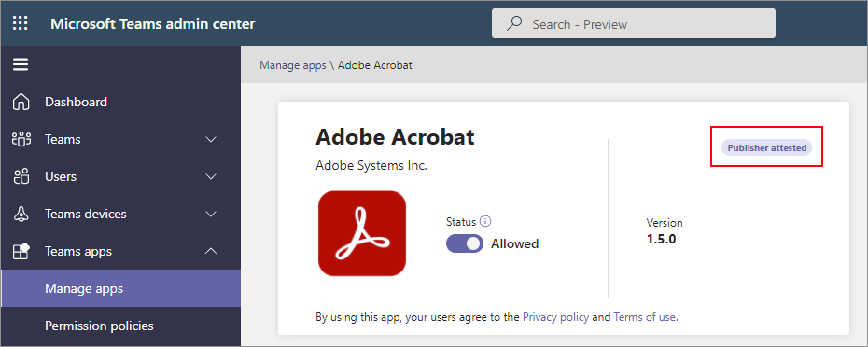Expand the Teams devices chevron
868x347 pixels.
click(x=211, y=214)
